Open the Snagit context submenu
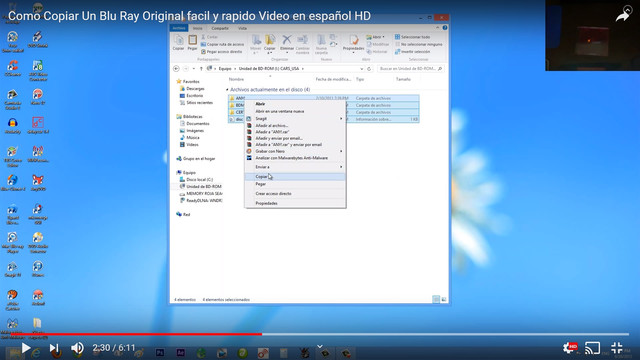Screen dimensions: 640x360 point(295,118)
